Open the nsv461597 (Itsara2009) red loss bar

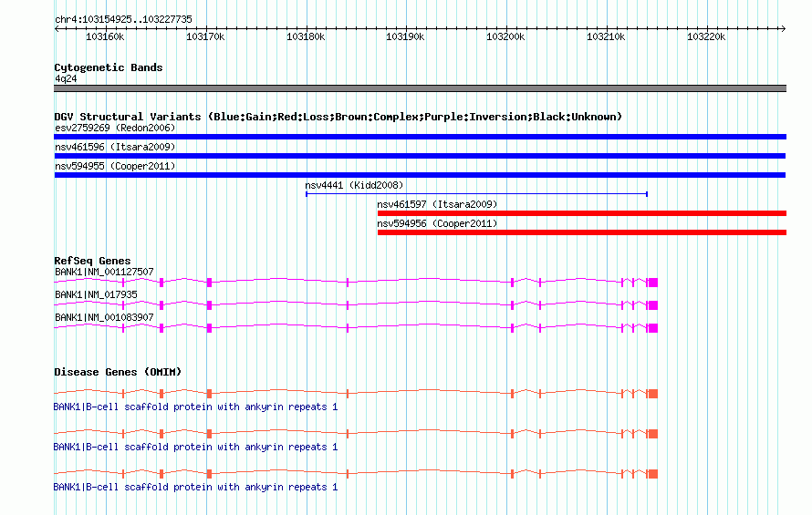582,213
